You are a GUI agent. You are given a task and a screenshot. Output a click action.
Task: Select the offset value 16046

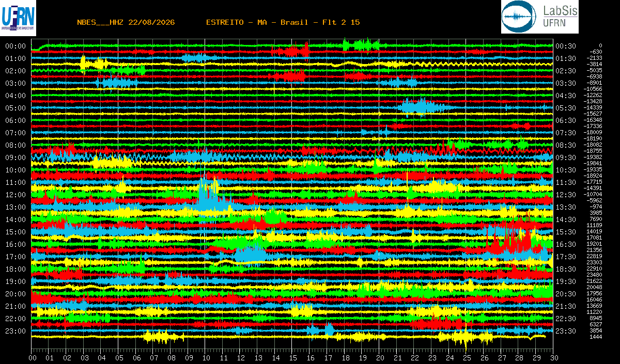pyautogui.click(x=595, y=299)
